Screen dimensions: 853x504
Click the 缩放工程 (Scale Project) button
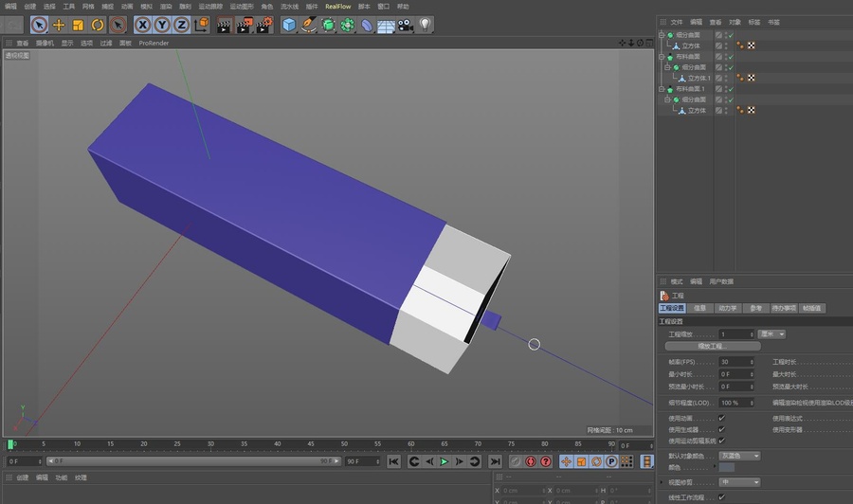pos(713,347)
